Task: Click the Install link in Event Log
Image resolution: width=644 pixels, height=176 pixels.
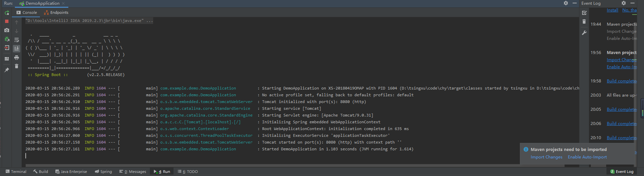Action: click(612, 10)
